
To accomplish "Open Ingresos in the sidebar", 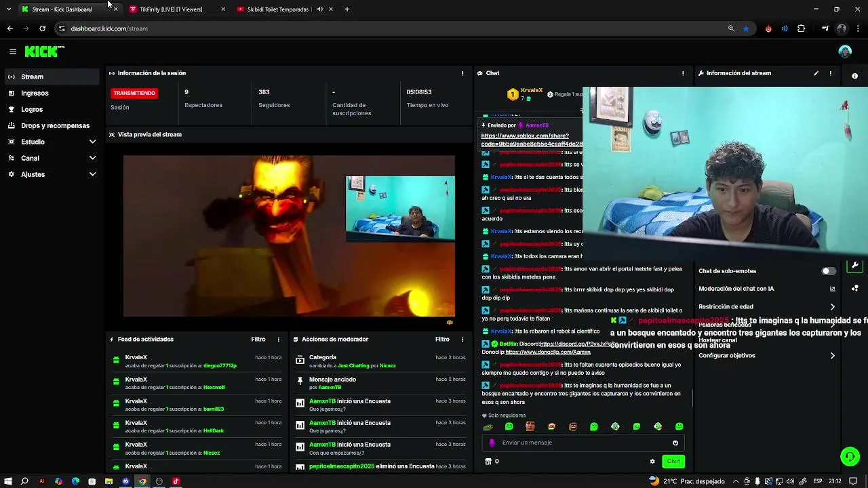I will (53, 93).
